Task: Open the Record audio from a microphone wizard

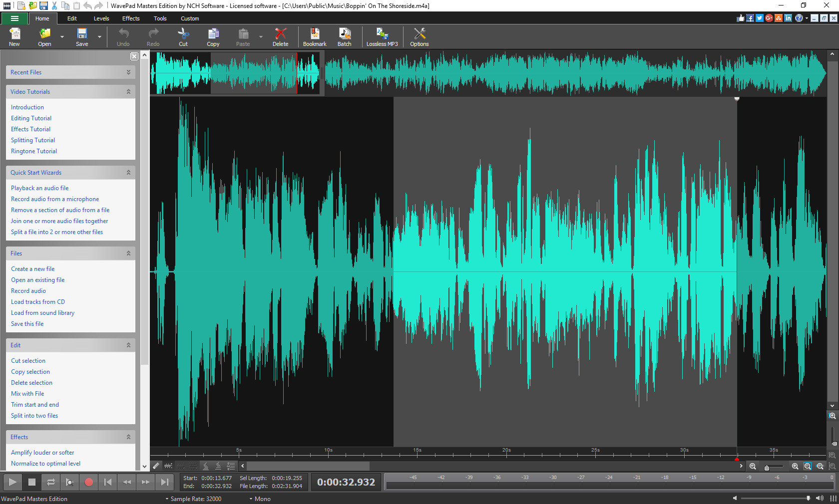Action: (x=55, y=199)
